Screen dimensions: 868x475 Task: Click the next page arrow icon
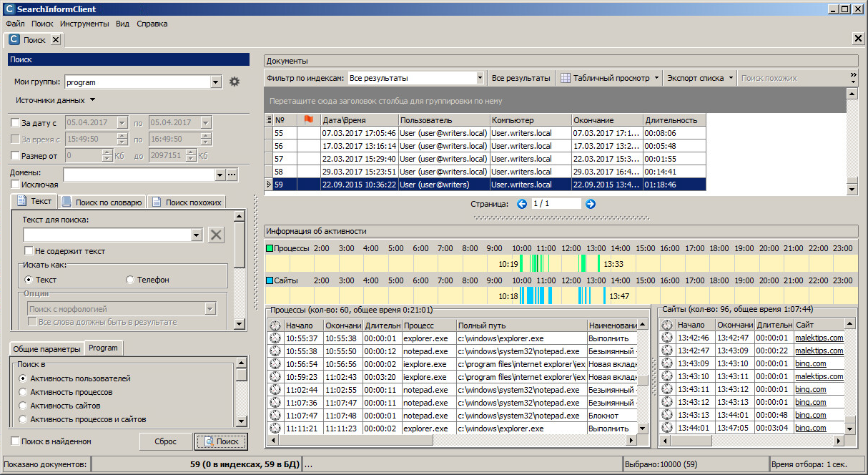pos(591,204)
